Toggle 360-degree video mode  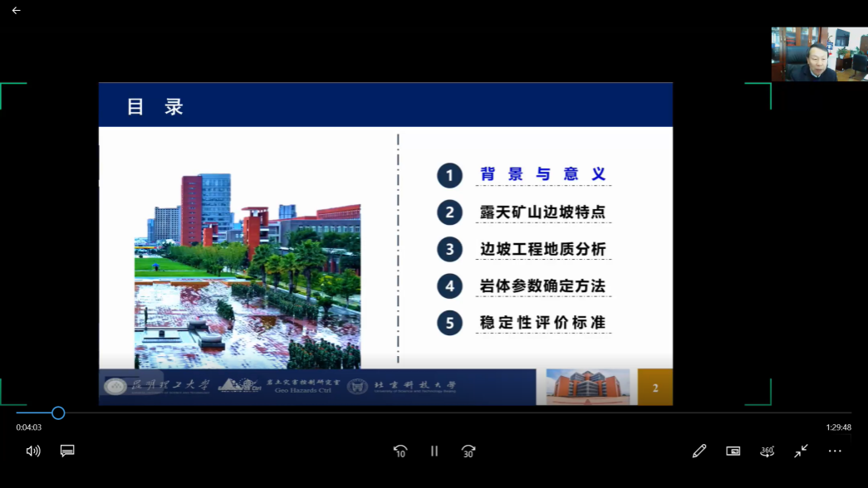[x=767, y=451]
